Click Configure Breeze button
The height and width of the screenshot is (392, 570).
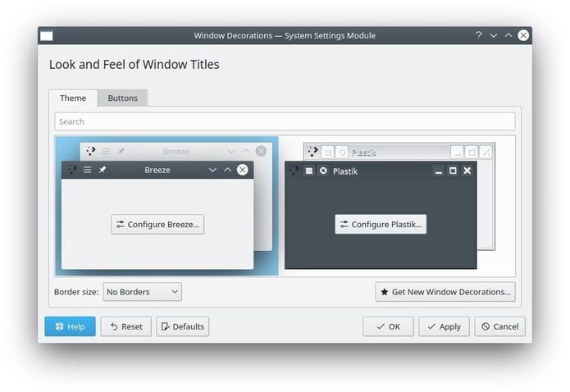[157, 225]
